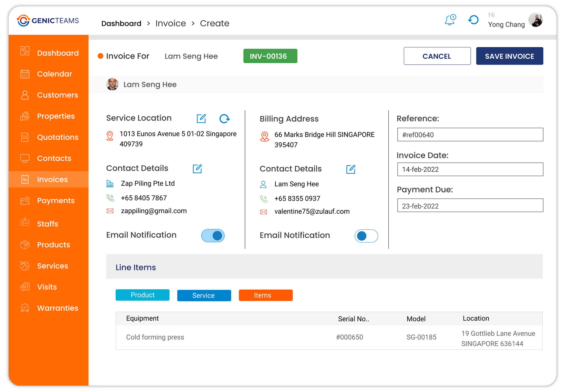Click envelope icon beside zappiling@gmail.com
566x392 pixels.
[x=110, y=211]
